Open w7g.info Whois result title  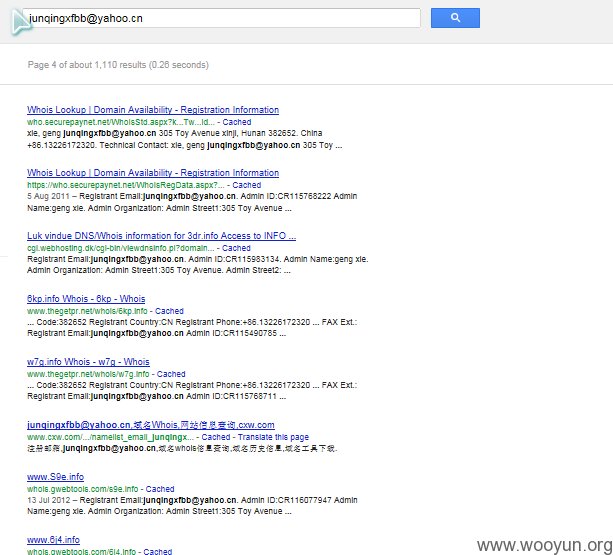88,362
